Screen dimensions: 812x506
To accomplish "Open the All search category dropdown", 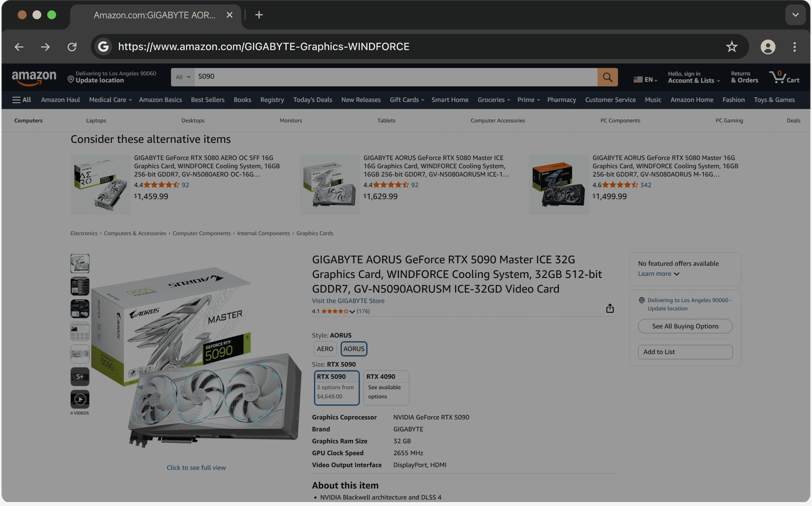I will (183, 77).
